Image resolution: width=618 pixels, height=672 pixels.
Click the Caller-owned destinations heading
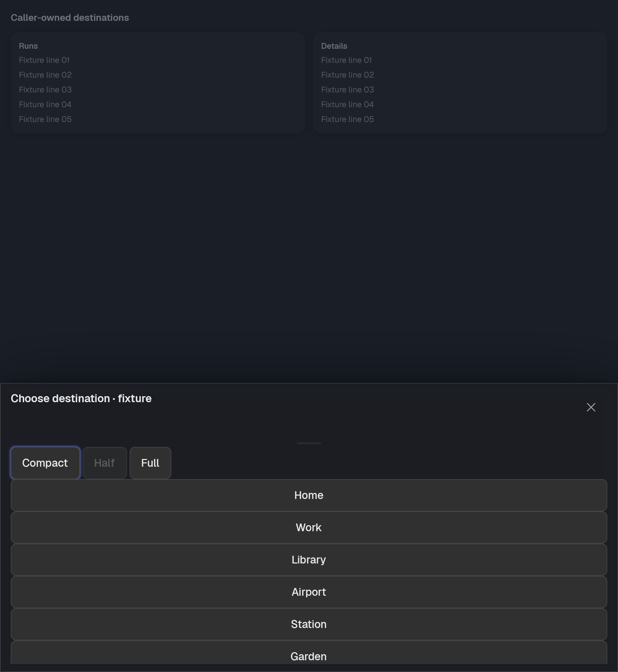pos(70,18)
